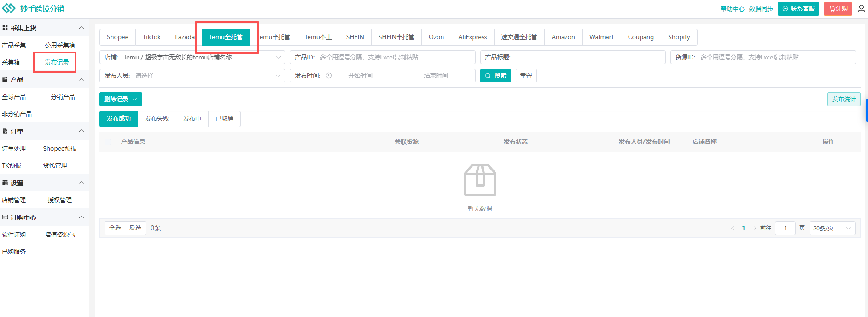868x317 pixels.
Task: Expand the 删除记录 dropdown button
Action: coord(121,99)
